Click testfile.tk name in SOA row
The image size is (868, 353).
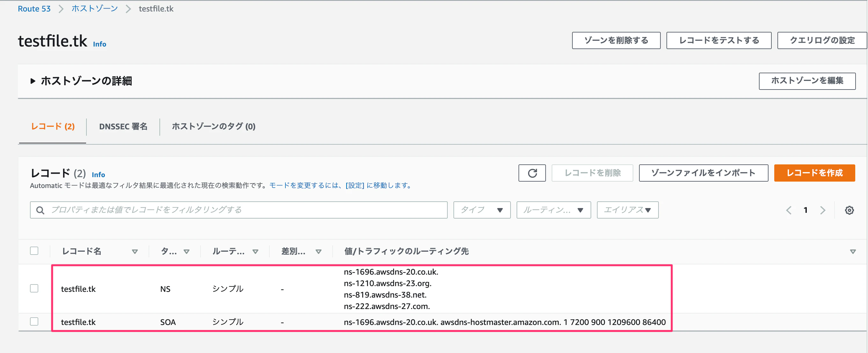click(x=78, y=322)
